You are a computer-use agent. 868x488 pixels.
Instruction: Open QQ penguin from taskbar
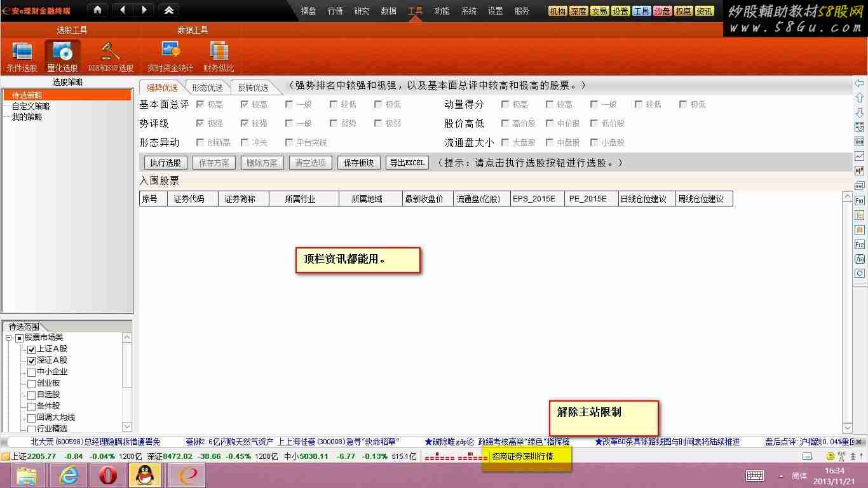[x=145, y=475]
